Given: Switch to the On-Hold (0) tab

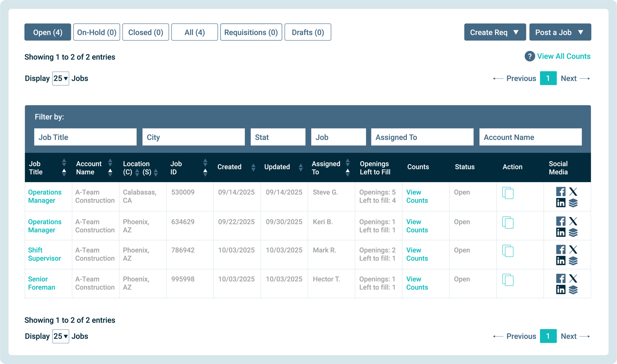Looking at the screenshot, I should click(x=97, y=32).
